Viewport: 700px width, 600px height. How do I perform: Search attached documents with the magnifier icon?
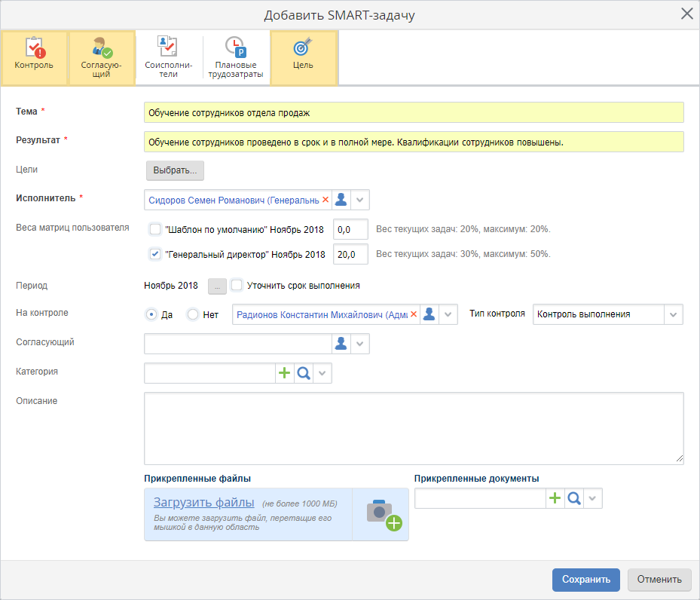tap(573, 498)
